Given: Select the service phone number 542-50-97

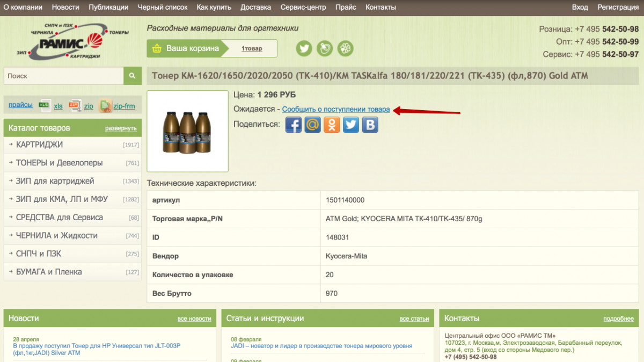Looking at the screenshot, I should [620, 54].
